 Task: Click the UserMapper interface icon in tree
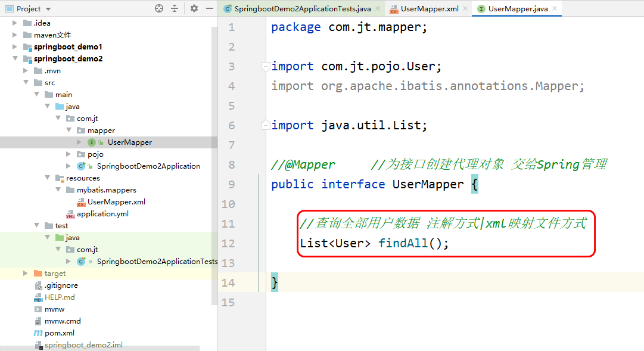click(92, 142)
